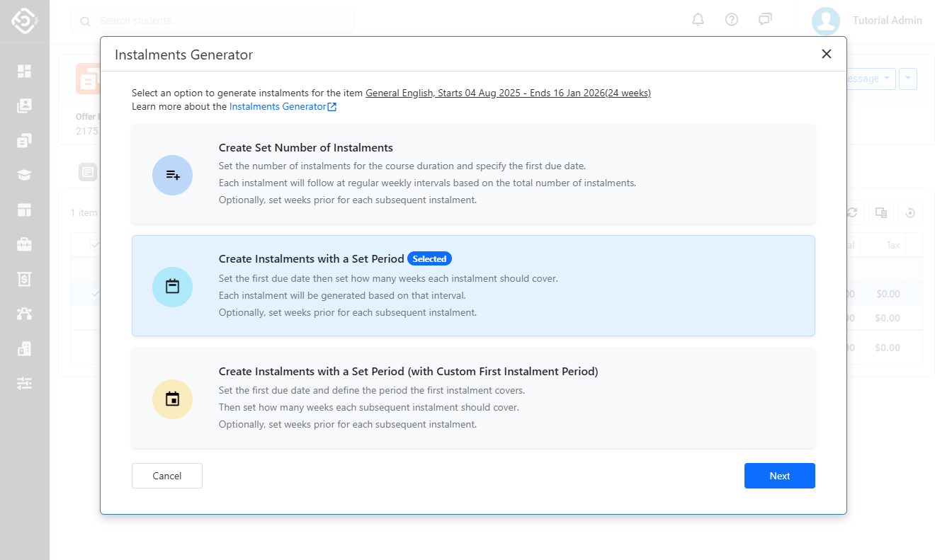This screenshot has height=560, width=935.
Task: Select Create Instalments with a Set Period
Action: 472,285
